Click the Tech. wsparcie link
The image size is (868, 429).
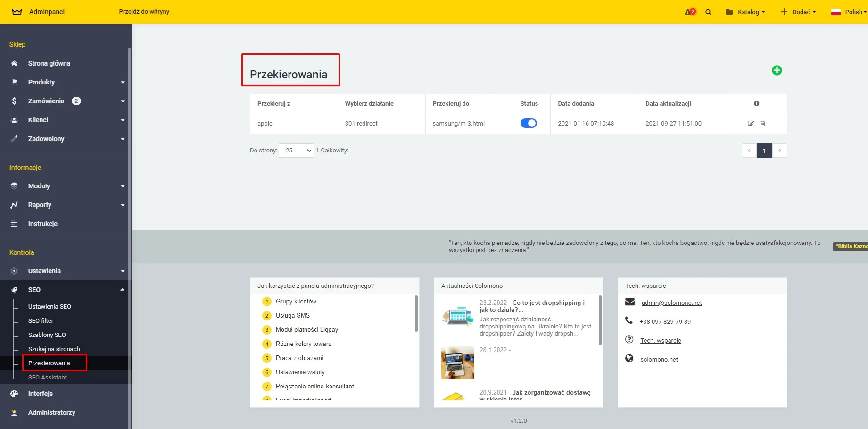click(x=660, y=340)
